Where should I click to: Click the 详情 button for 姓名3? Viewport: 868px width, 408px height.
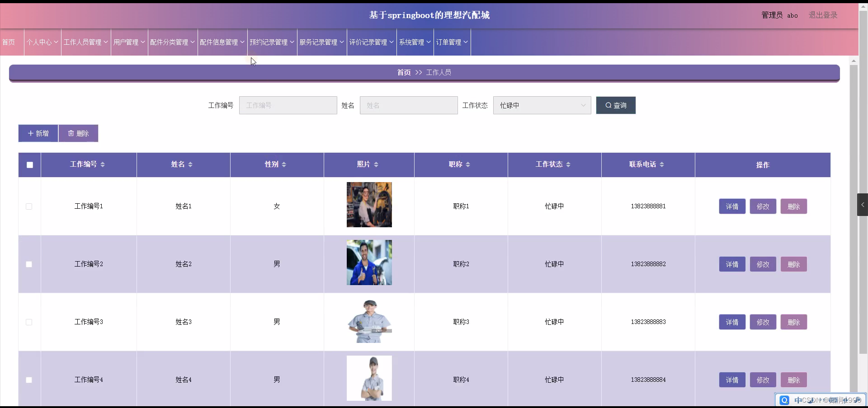tap(732, 322)
